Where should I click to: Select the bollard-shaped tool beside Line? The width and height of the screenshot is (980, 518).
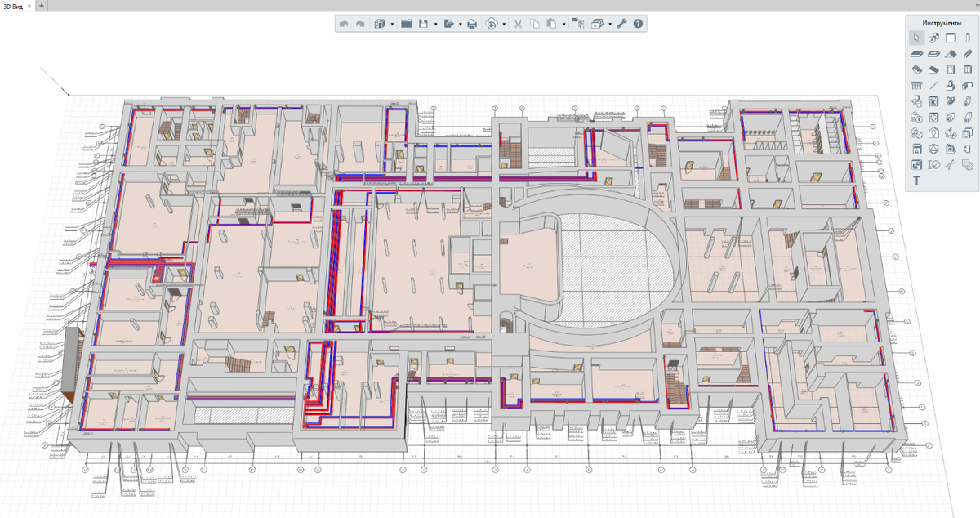pyautogui.click(x=951, y=84)
